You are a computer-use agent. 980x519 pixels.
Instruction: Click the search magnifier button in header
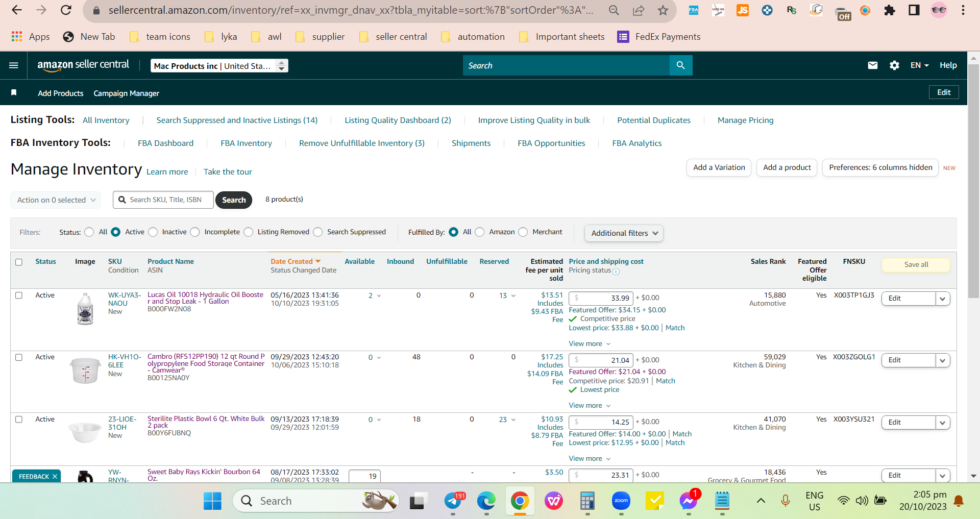click(680, 65)
